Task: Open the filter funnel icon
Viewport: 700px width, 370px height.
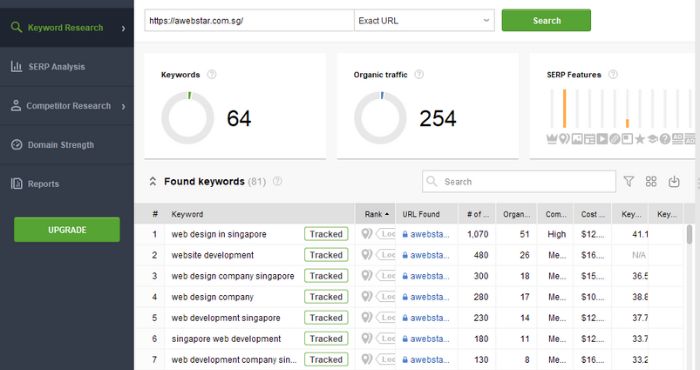Action: click(x=629, y=181)
